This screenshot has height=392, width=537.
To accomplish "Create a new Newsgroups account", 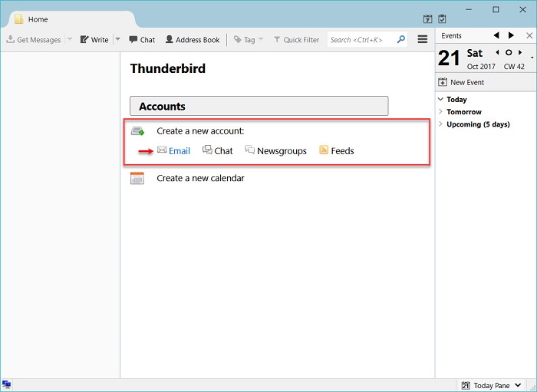I will pos(275,150).
